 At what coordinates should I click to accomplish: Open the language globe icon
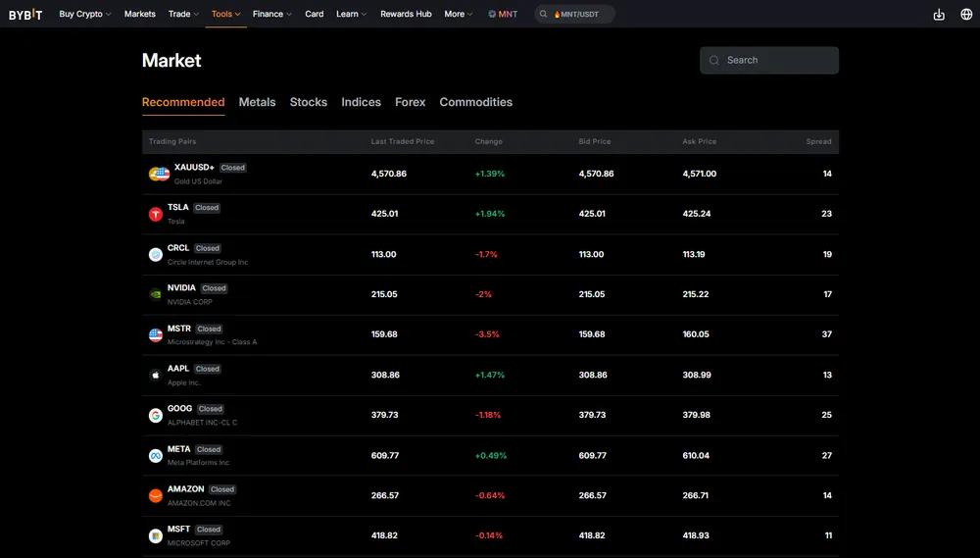click(x=966, y=15)
